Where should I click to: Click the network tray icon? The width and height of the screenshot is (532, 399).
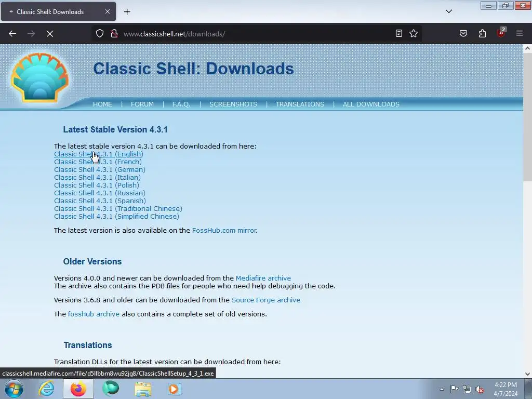click(x=467, y=389)
